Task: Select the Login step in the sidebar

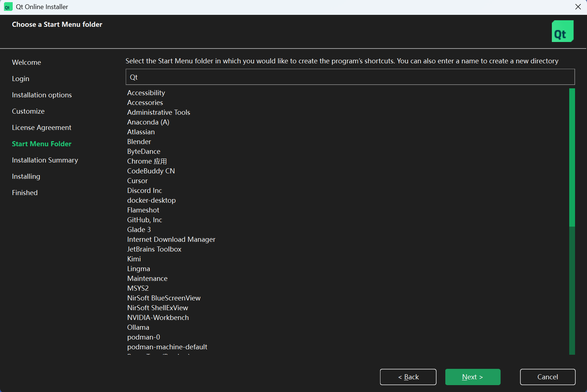Action: [21, 79]
